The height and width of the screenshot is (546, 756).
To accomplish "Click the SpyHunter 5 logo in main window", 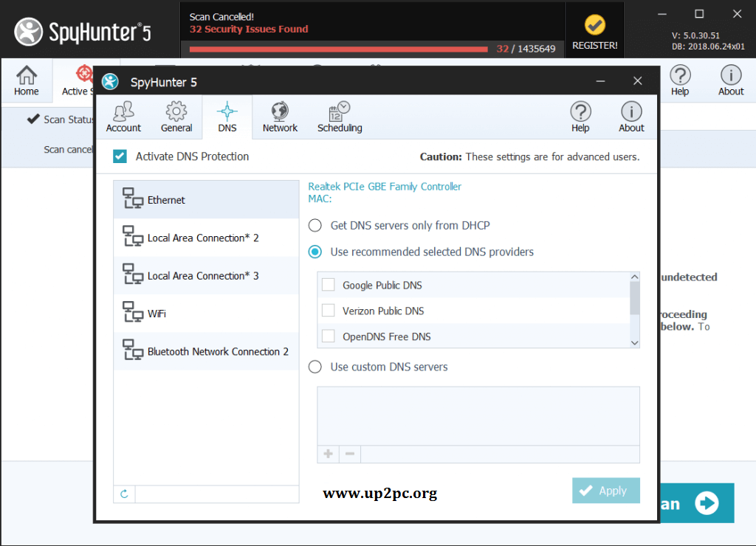I will [x=83, y=32].
